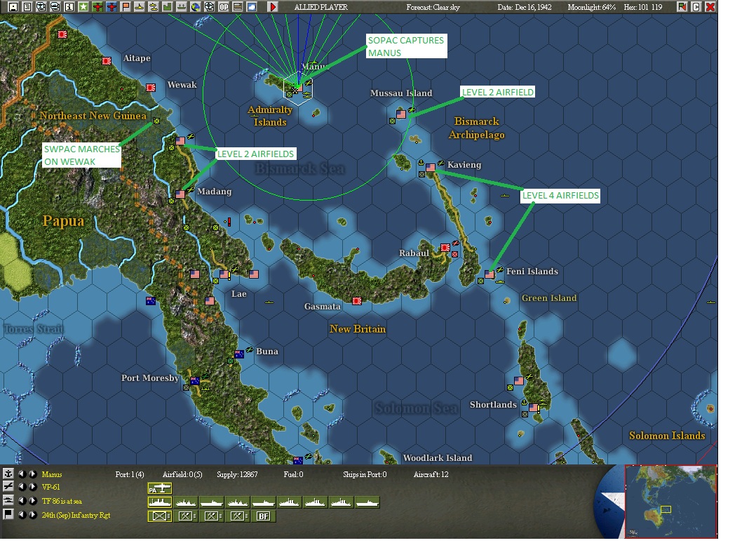Viewport: 756px width, 543px height.
Task: Click the 'Forecast: Clear sky' text
Action: tap(433, 7)
